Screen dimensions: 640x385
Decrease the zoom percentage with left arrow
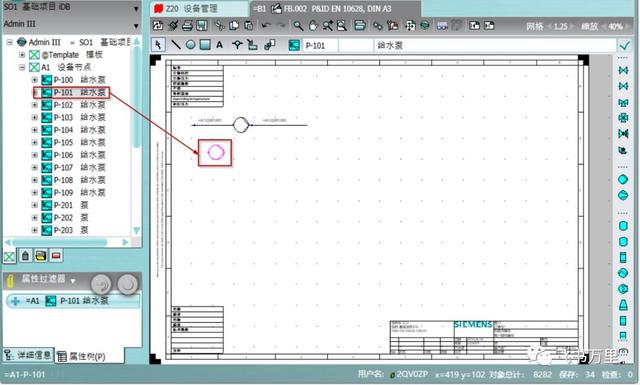(x=604, y=27)
